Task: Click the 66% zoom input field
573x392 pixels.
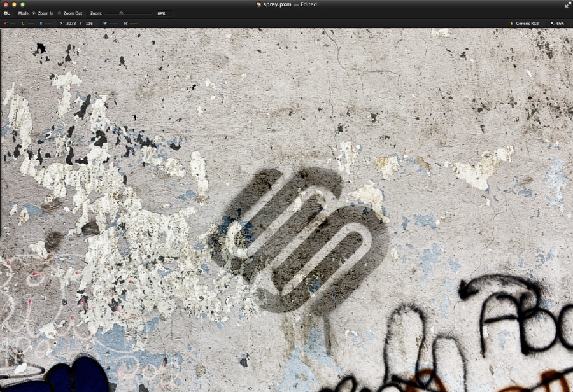Action: point(164,13)
